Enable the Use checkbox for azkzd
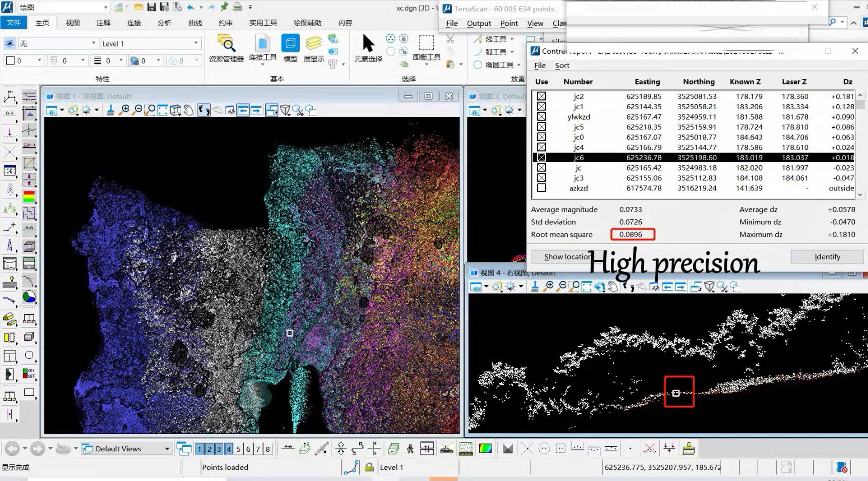 point(541,188)
